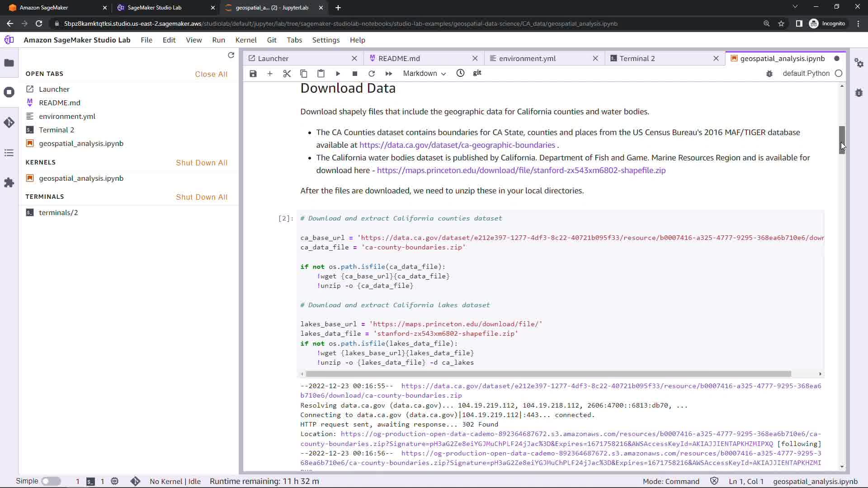Run the selected cell with the play icon
This screenshot has height=488, width=868.
click(x=338, y=74)
